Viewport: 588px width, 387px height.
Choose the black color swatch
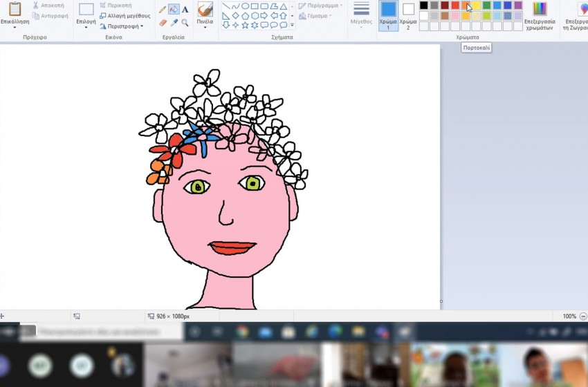[424, 6]
